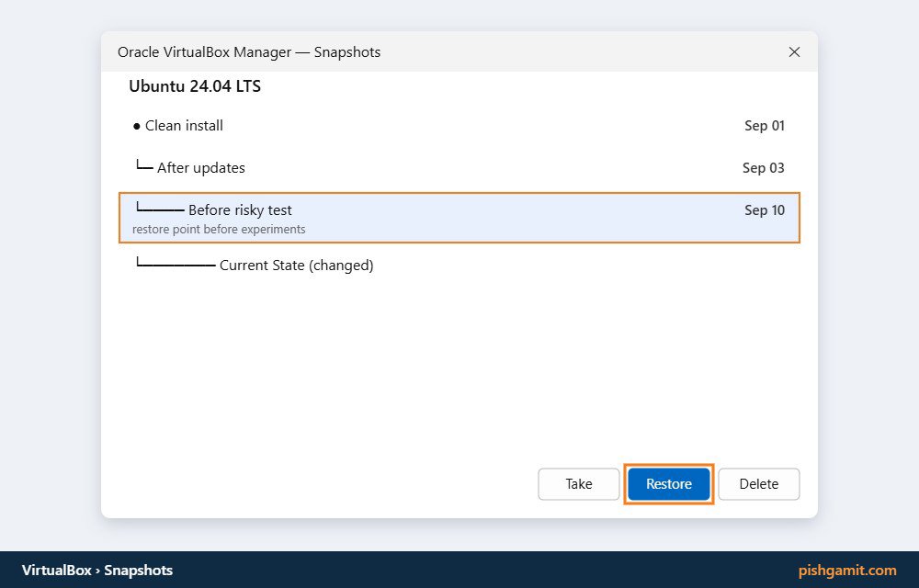Click the Sep 03 date

click(763, 168)
